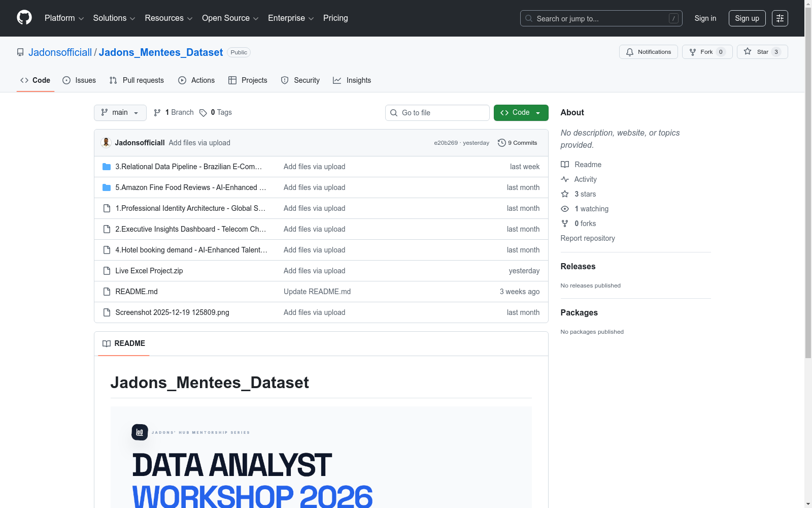Switch to the Projects tab
The width and height of the screenshot is (812, 508).
[248, 80]
